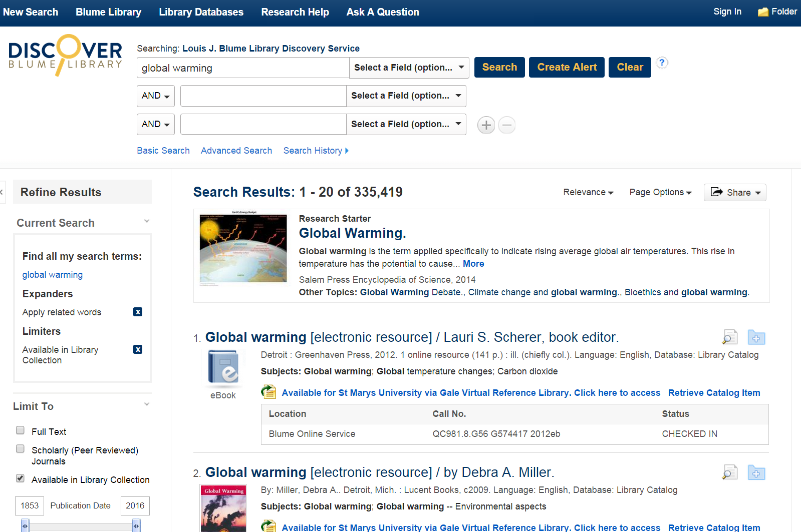The height and width of the screenshot is (532, 801).
Task: Expand Search History link
Action: (x=316, y=151)
